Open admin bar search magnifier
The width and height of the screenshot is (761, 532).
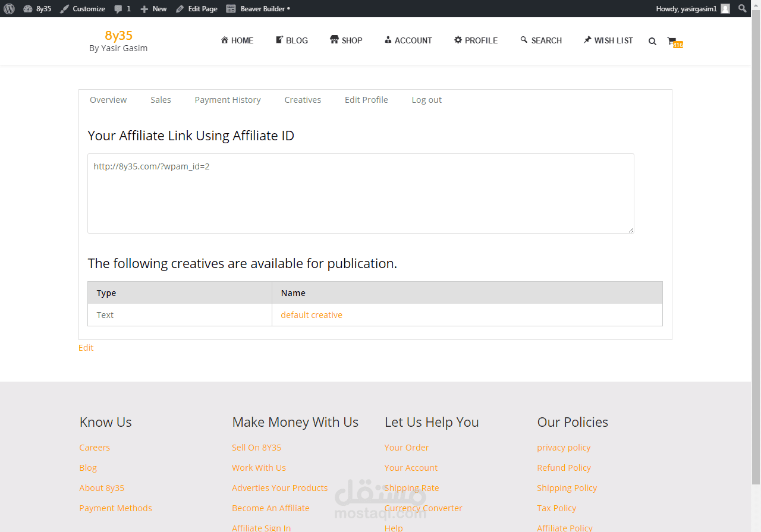743,8
